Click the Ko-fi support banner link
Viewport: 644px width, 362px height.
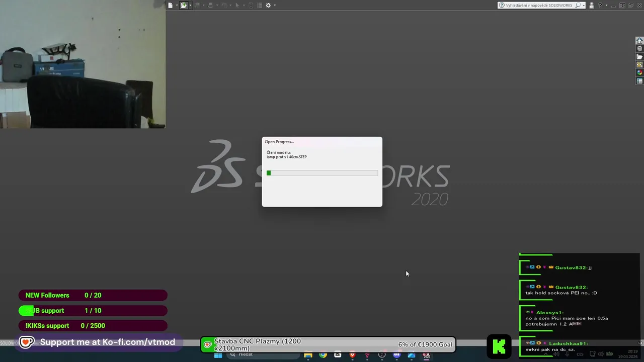100,342
